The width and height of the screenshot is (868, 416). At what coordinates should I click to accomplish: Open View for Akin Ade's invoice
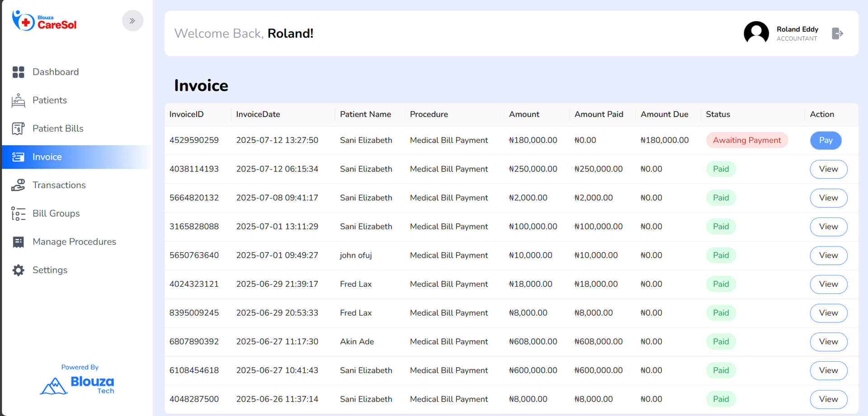[x=828, y=342]
